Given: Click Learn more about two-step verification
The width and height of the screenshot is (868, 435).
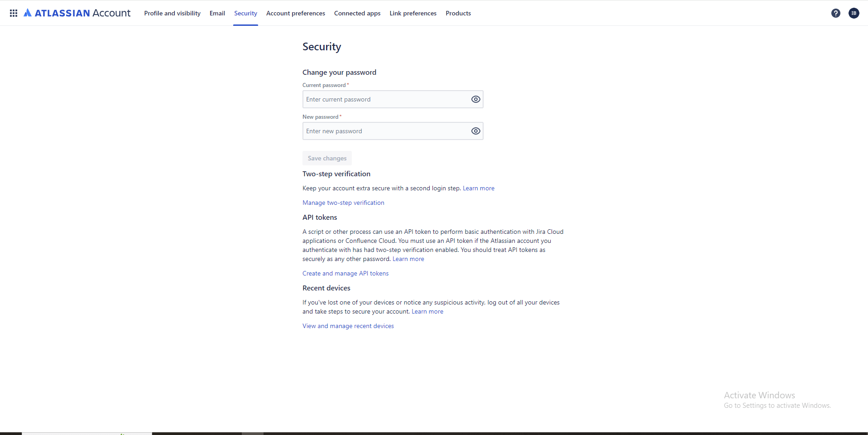Looking at the screenshot, I should coord(479,188).
